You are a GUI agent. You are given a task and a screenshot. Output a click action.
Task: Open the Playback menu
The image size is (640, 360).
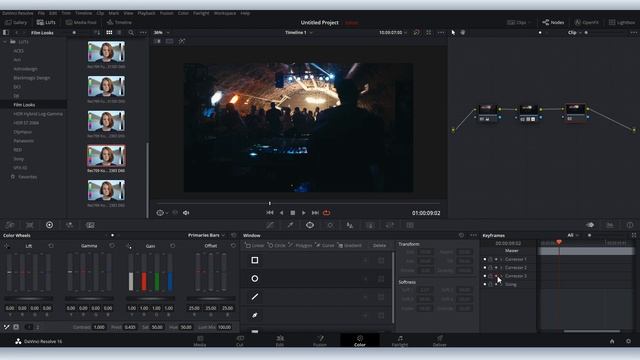pyautogui.click(x=146, y=13)
